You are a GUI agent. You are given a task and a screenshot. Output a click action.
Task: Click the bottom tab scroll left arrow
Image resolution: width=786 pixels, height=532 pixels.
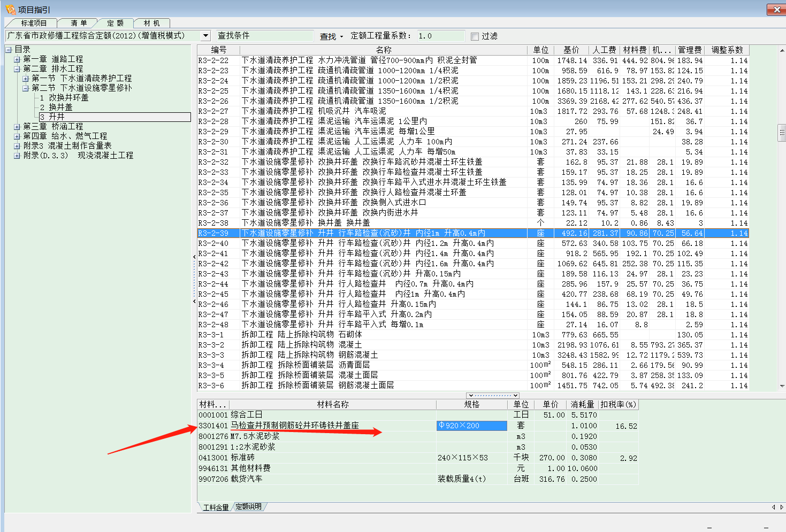[x=773, y=507]
